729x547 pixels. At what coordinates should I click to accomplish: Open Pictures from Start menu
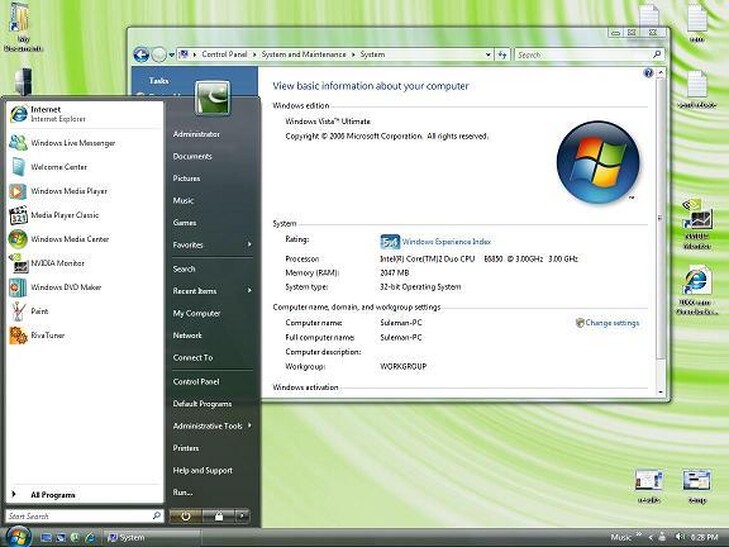tap(186, 178)
